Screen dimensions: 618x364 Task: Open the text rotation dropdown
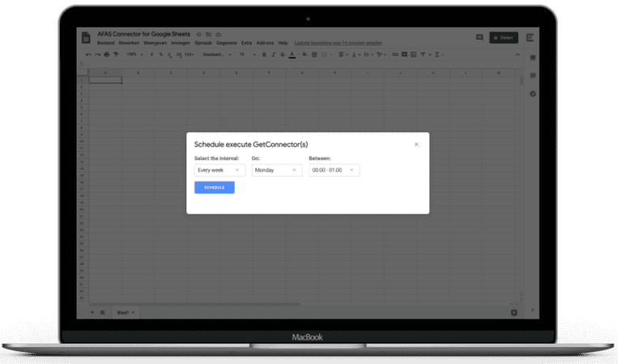click(381, 55)
